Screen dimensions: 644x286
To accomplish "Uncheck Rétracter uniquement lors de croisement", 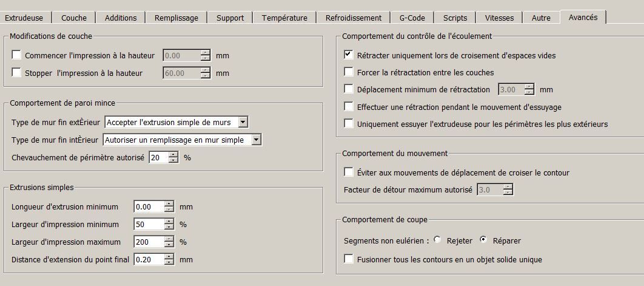I will click(x=348, y=55).
